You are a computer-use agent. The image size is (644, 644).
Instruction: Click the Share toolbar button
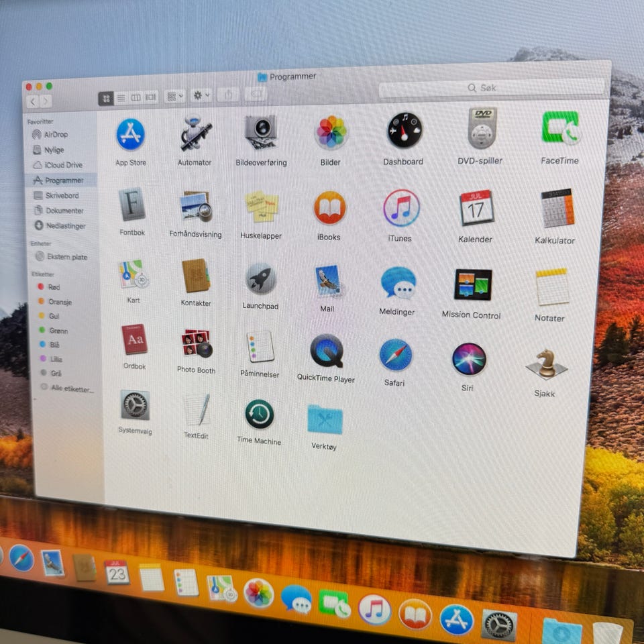click(229, 95)
